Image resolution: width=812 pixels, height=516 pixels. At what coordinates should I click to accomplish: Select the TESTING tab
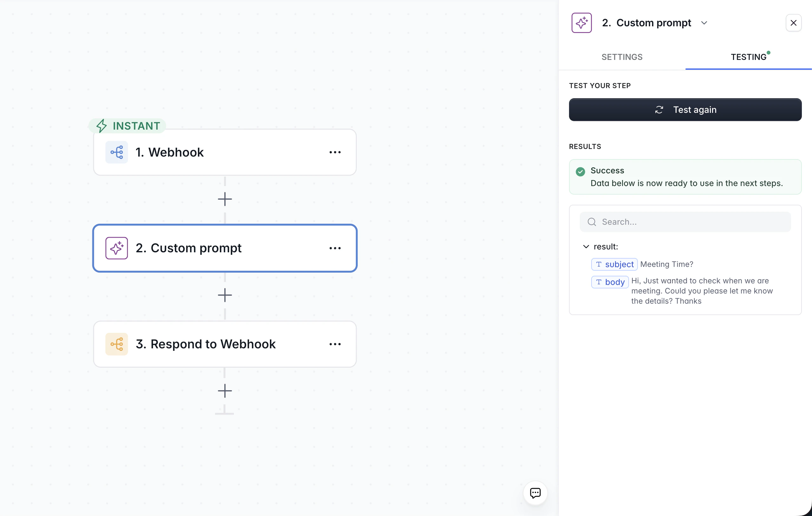point(748,57)
